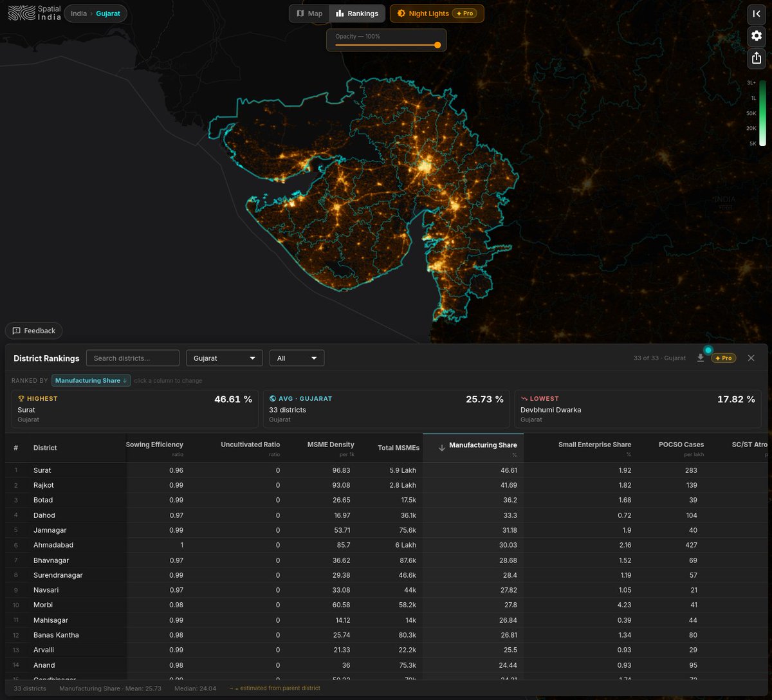Select the Surat district row
This screenshot has width=772, height=700.
point(386,470)
